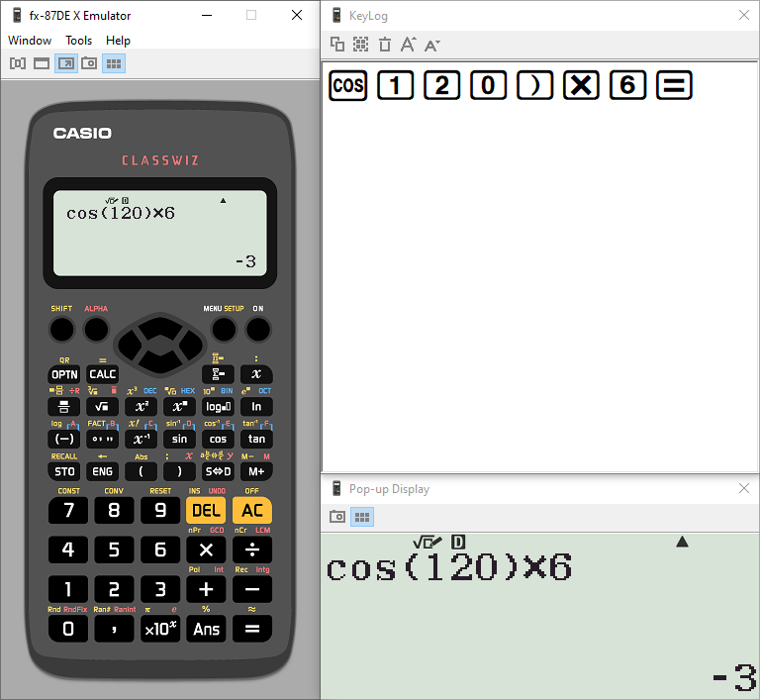Click the copy icon in KeyLog toolbar
This screenshot has width=760, height=700.
(337, 45)
